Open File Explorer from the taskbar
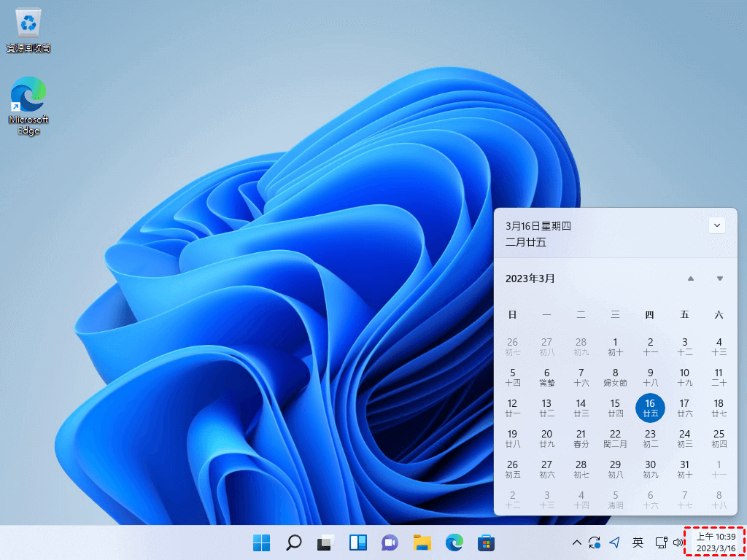 pos(422,542)
